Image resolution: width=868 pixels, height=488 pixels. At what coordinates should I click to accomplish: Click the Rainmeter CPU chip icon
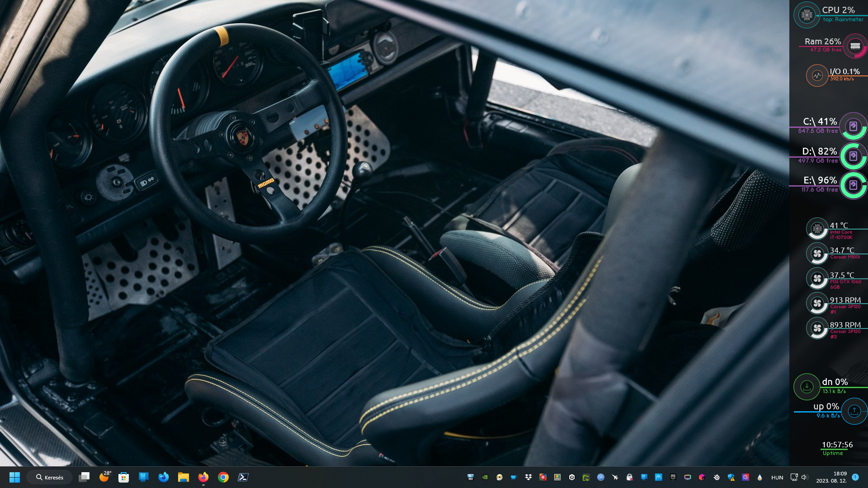click(x=807, y=15)
